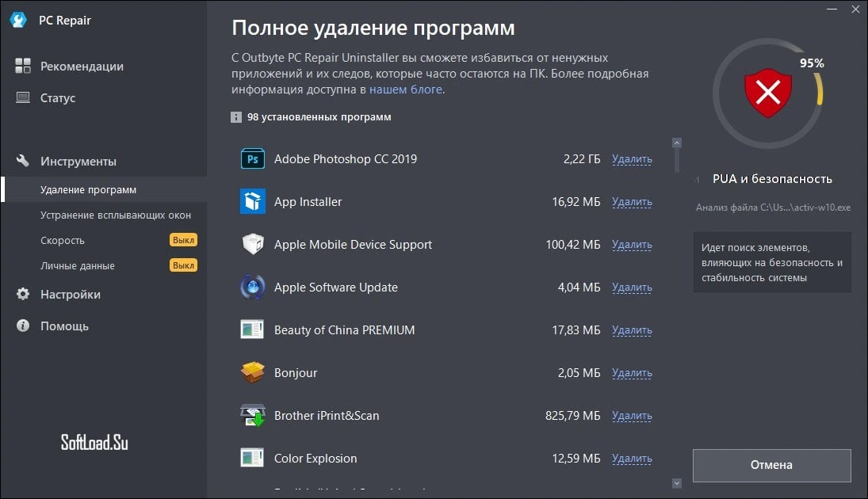Click the scrollbar down arrow
The height and width of the screenshot is (499, 868).
pyautogui.click(x=676, y=483)
